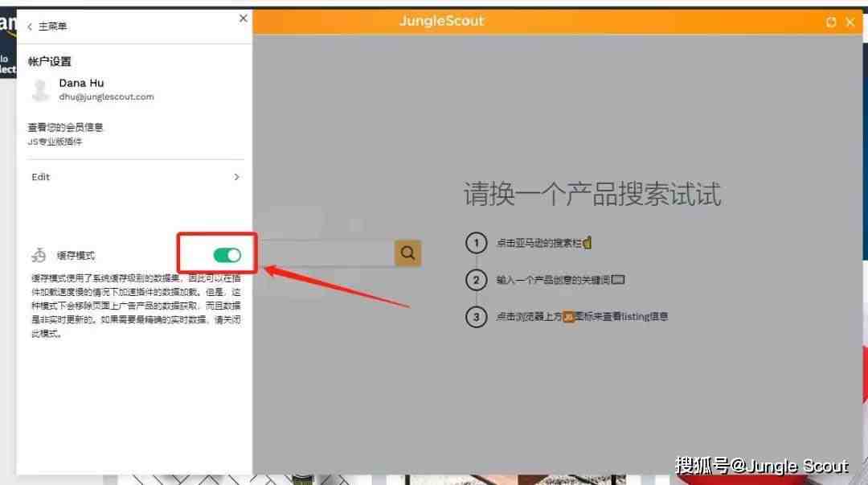Image resolution: width=868 pixels, height=485 pixels.
Task: Open 查看您的会员信息 membership info
Action: tap(65, 128)
